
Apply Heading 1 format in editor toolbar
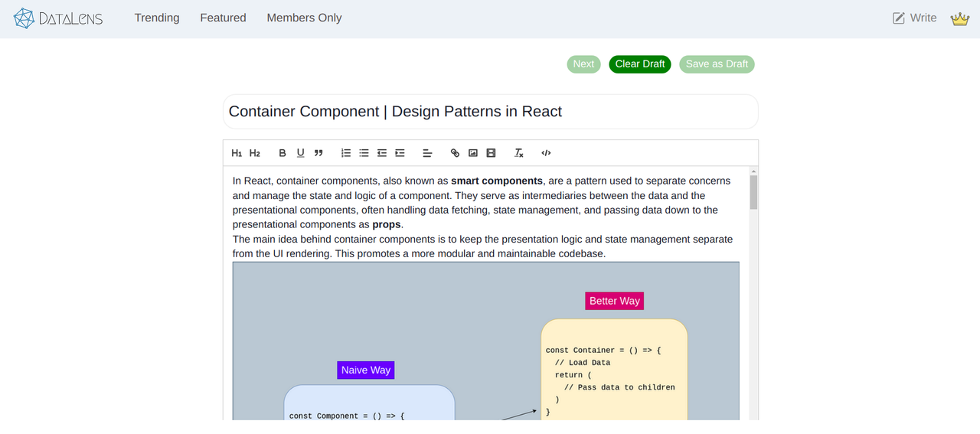pos(237,153)
